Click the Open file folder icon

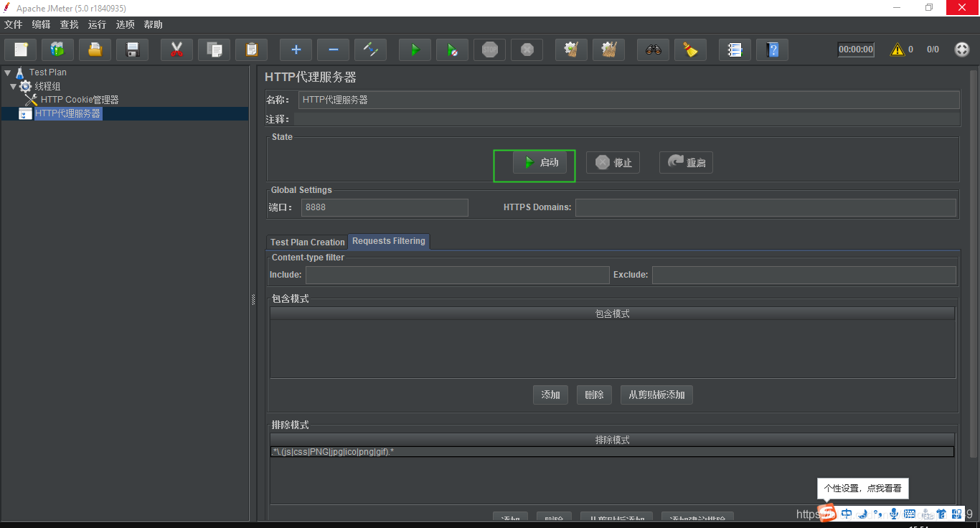coord(95,49)
